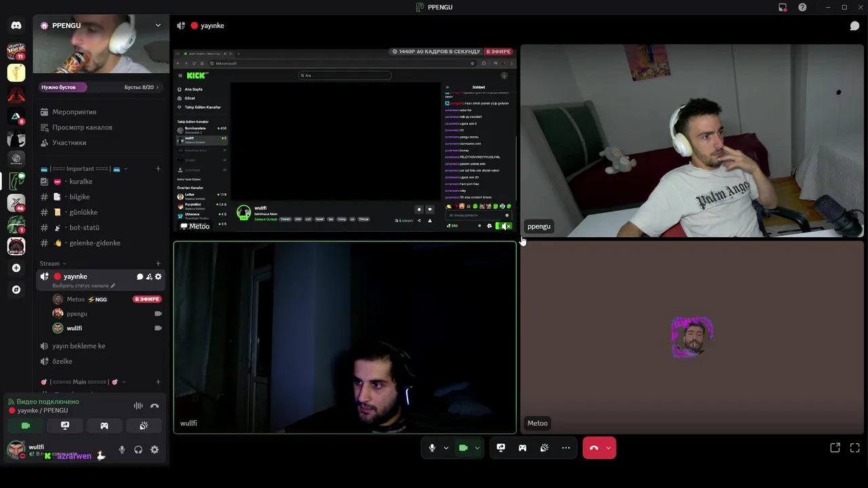Open disconnect options dropdown arrow

(608, 448)
